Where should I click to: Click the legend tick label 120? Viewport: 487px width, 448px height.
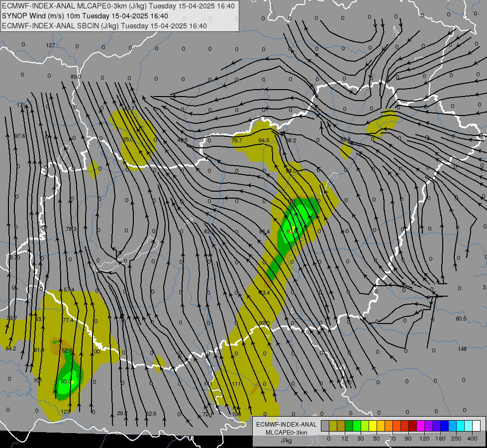point(424,439)
